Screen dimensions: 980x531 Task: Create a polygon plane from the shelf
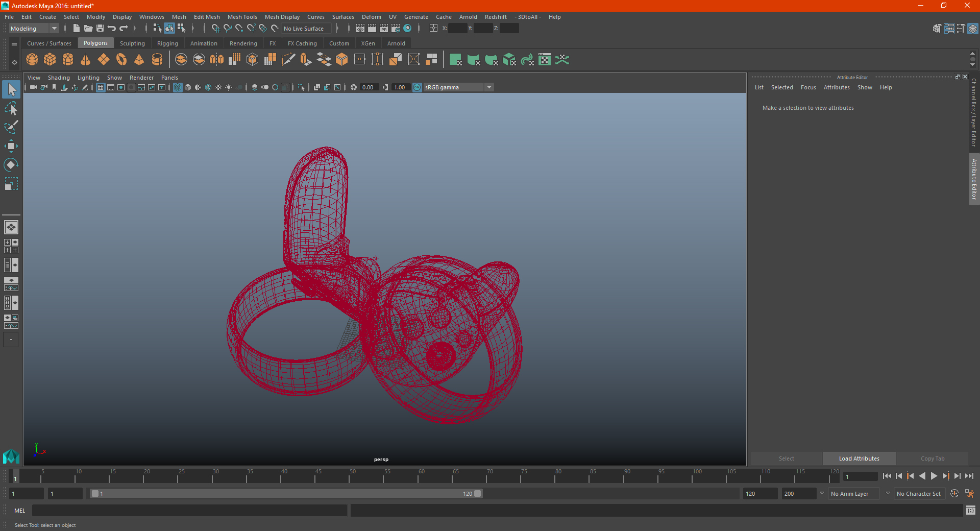click(104, 60)
